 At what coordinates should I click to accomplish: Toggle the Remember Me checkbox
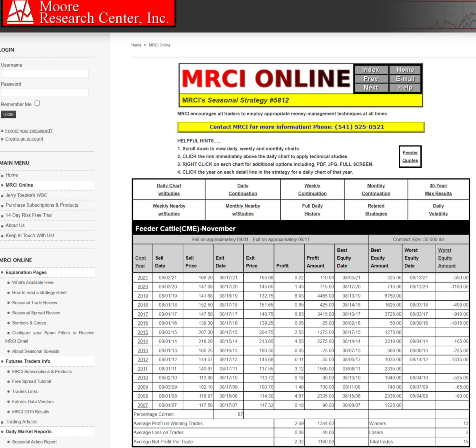point(37,103)
